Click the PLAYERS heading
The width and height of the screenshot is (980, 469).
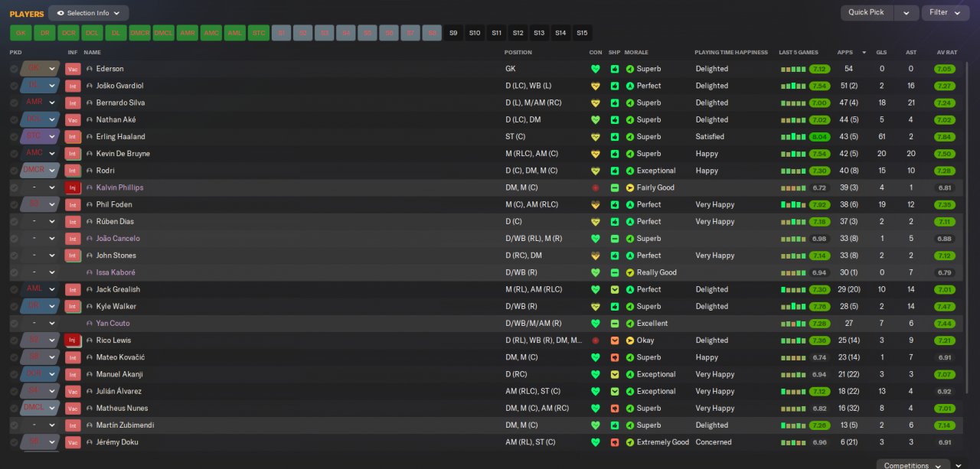pos(27,14)
